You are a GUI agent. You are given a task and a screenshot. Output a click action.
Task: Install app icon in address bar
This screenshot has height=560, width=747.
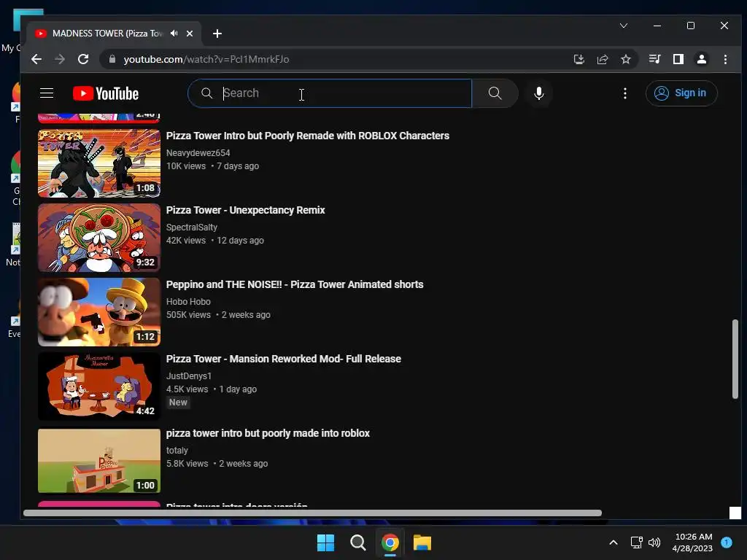578,59
